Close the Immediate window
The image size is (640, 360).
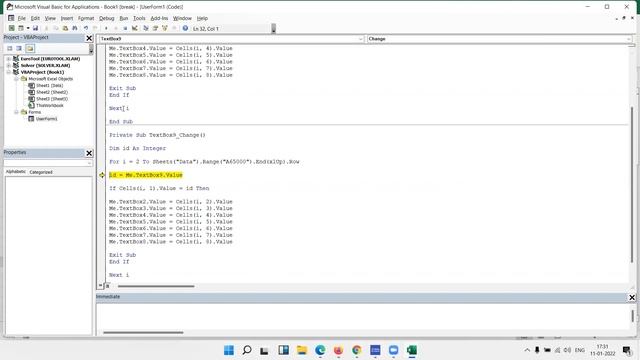tap(632, 298)
